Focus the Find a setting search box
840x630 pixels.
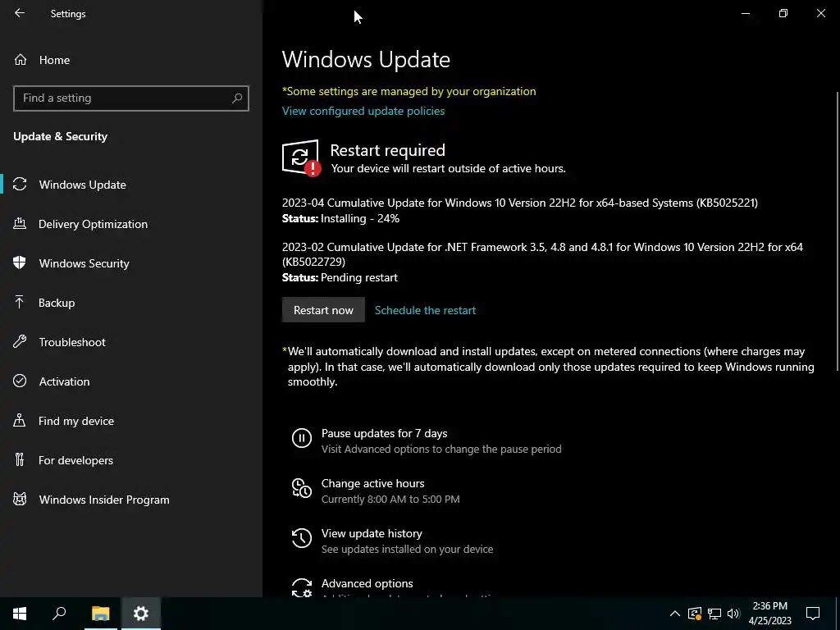point(130,98)
